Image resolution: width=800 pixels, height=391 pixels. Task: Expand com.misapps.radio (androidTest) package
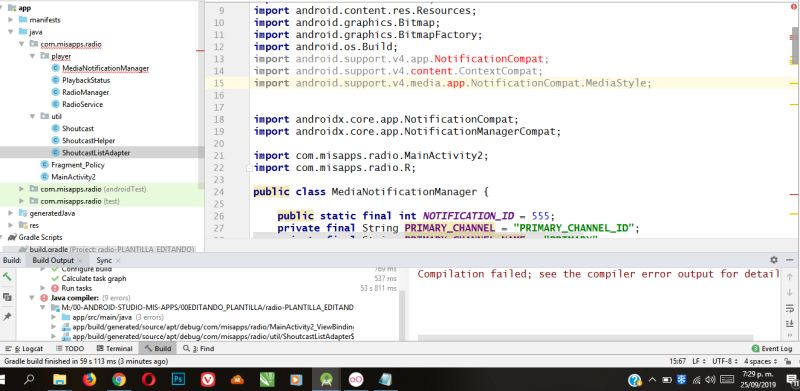[x=21, y=189]
